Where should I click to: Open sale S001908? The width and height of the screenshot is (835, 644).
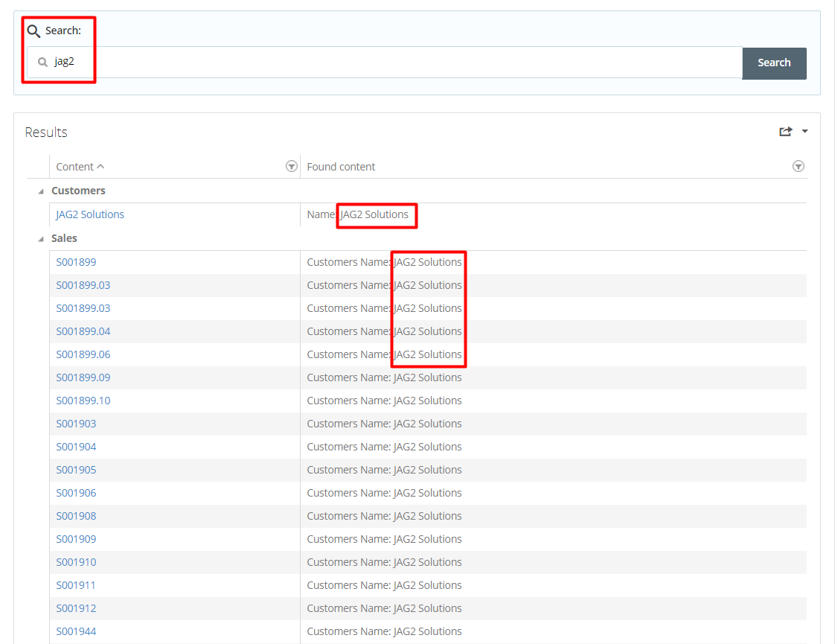pyautogui.click(x=76, y=516)
